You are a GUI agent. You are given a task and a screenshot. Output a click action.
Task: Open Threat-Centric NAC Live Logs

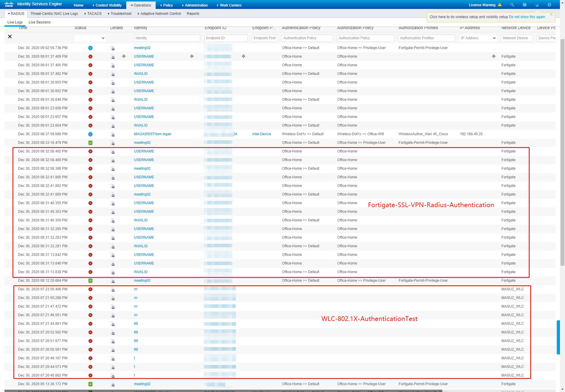(x=54, y=14)
